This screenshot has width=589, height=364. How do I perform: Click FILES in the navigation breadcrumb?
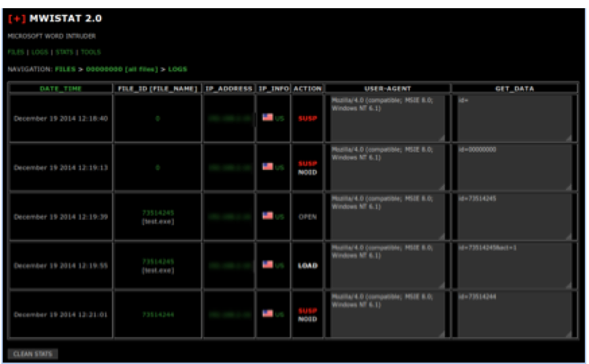point(65,69)
